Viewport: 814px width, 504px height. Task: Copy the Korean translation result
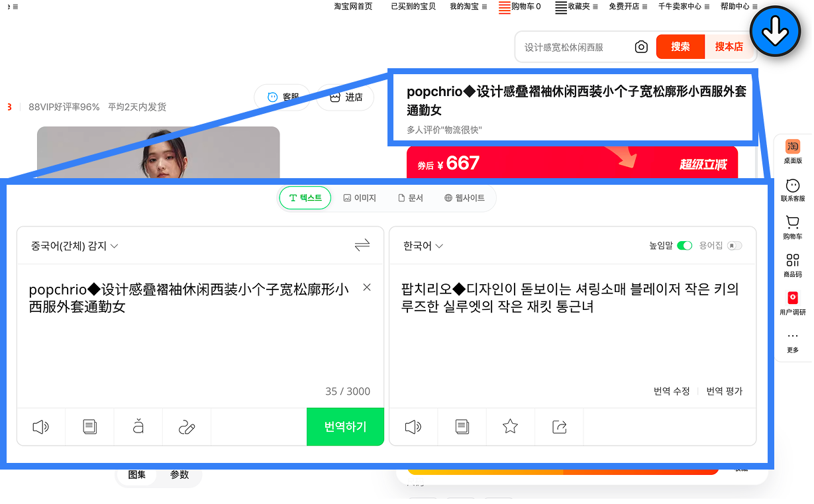coord(462,427)
